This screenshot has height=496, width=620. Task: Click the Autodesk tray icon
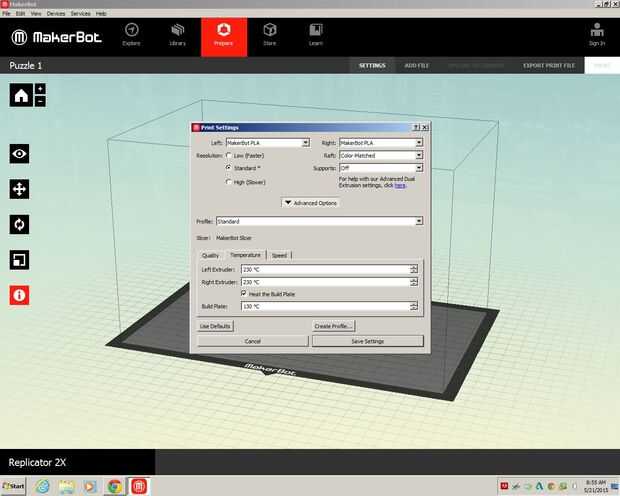[x=539, y=486]
